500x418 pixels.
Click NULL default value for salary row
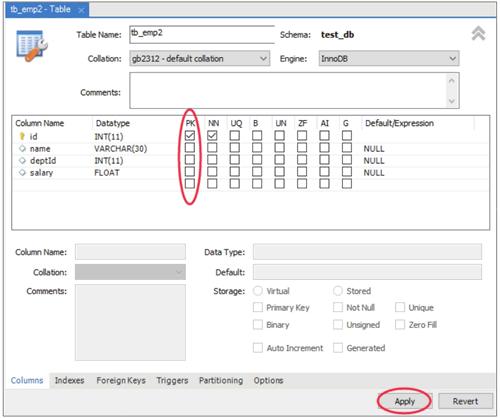point(374,173)
